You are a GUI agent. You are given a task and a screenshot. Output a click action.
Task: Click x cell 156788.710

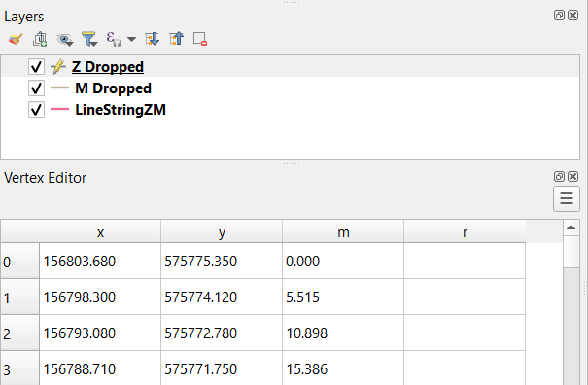click(x=100, y=368)
